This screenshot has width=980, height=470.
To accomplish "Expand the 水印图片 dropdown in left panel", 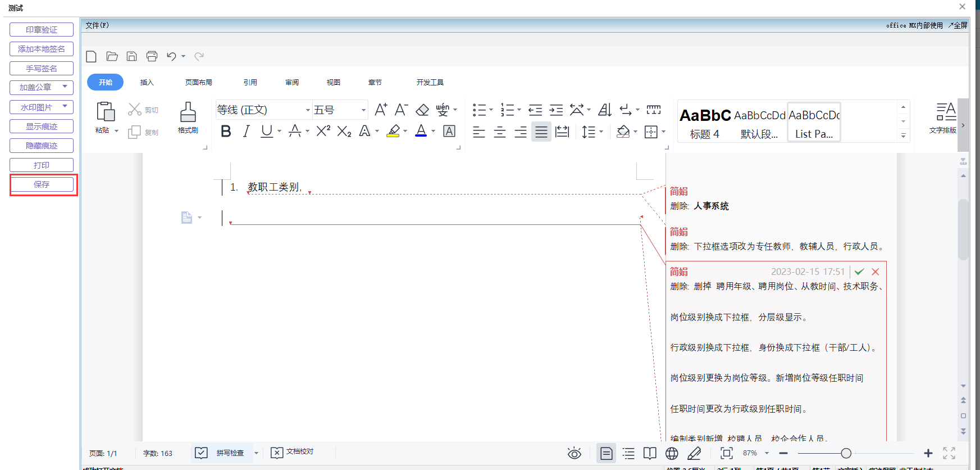I will [65, 106].
